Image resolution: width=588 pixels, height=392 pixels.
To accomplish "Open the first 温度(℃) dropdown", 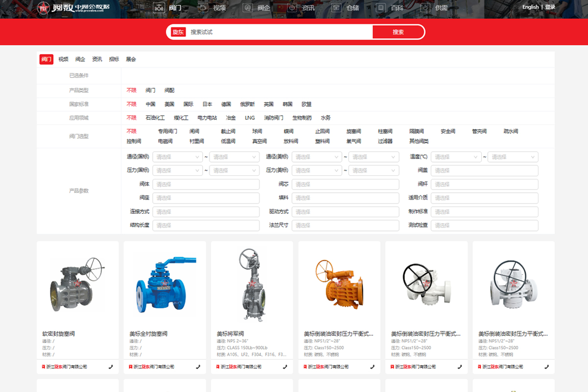I will coord(456,157).
